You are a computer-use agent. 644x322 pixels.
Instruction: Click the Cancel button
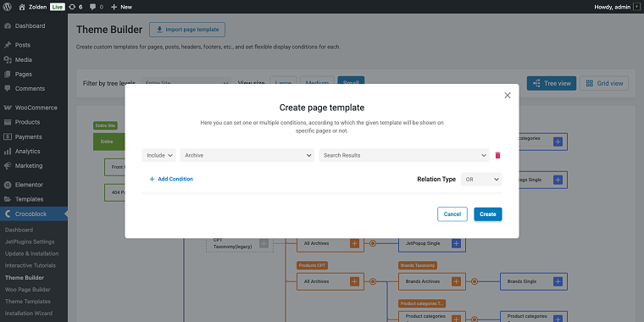452,214
